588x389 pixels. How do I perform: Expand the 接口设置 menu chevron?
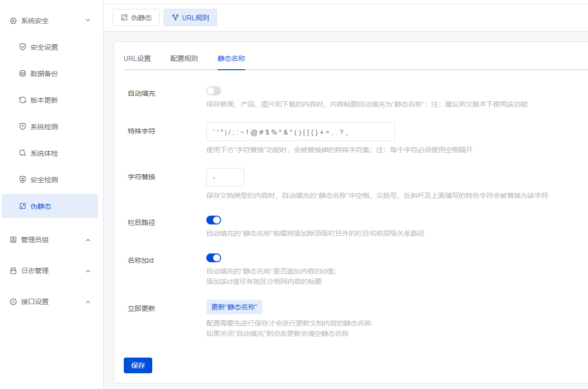(88, 302)
